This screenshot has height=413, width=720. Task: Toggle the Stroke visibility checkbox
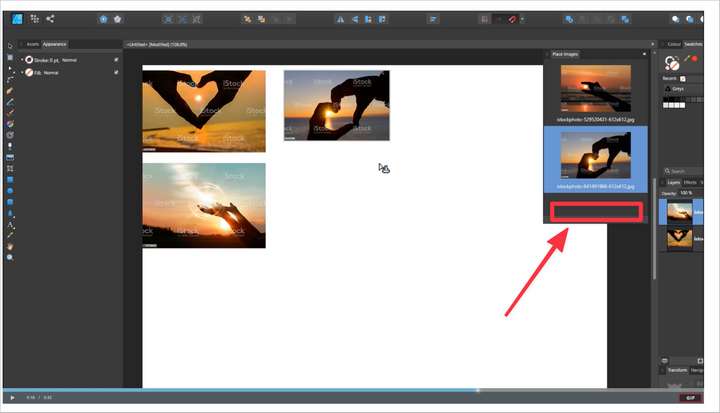click(x=116, y=60)
